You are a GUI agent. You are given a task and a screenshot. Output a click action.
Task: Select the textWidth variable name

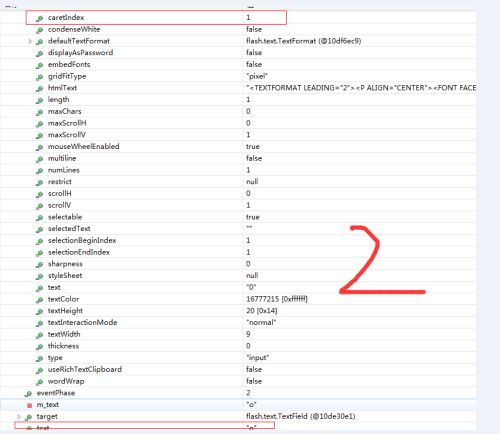tap(64, 334)
